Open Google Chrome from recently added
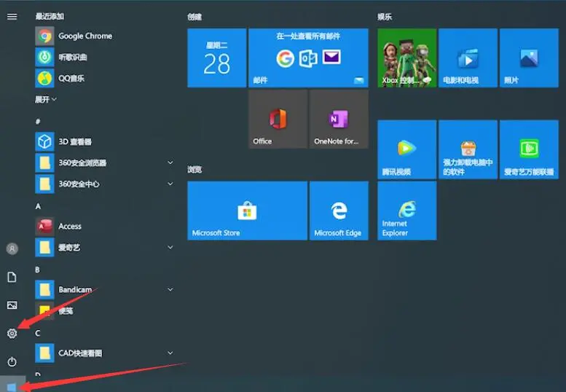The width and height of the screenshot is (566, 392). point(74,36)
